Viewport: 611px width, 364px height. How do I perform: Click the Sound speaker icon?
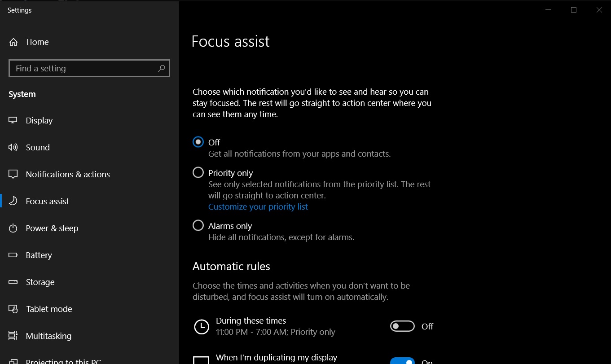pos(13,147)
